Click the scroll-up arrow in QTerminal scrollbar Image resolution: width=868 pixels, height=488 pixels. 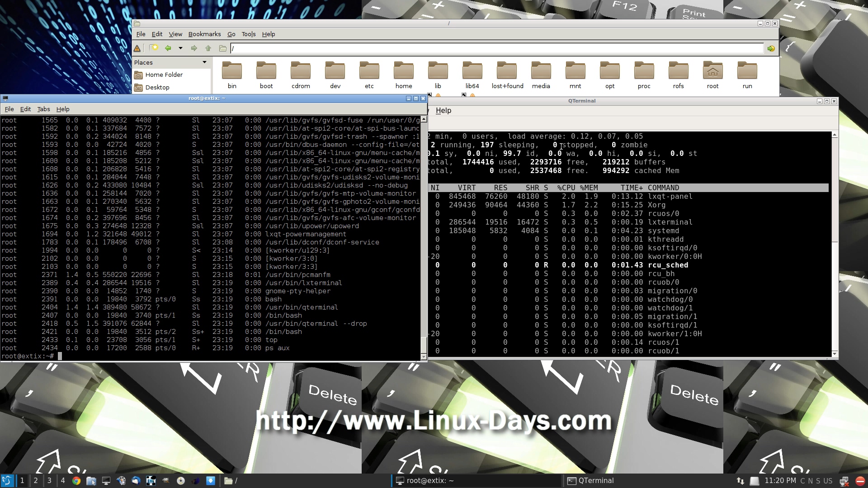coord(835,135)
